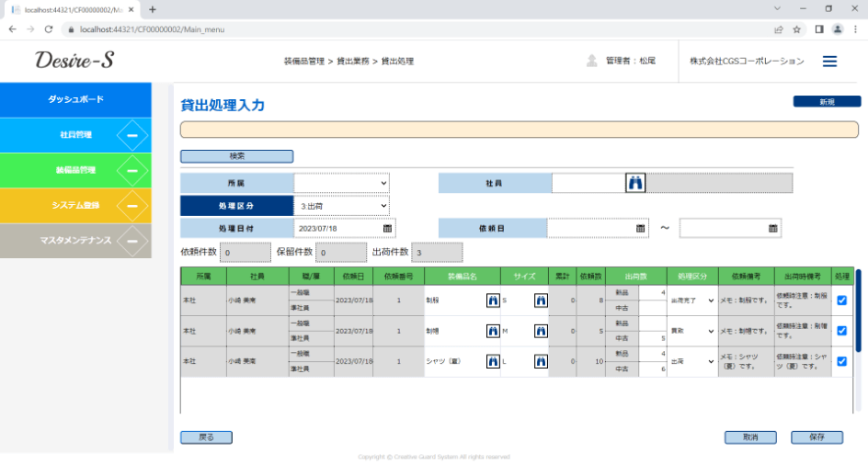Collapse 社員管理 with its minus diamond
Screen dimensions: 868x465
click(132, 135)
